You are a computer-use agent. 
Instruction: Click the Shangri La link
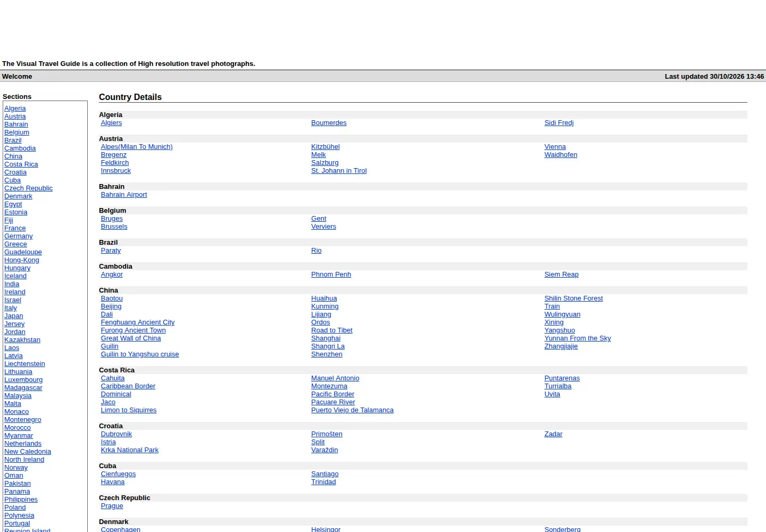[328, 346]
